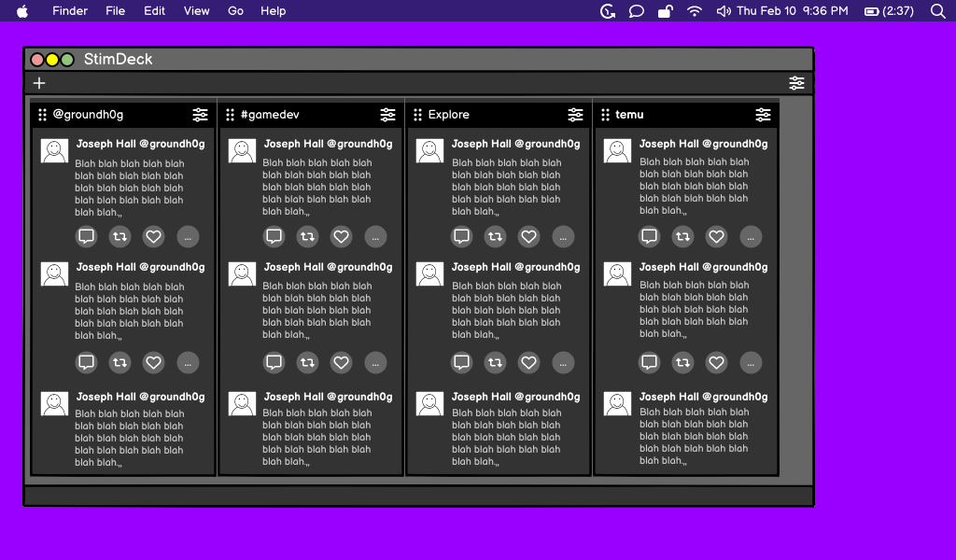Like the first post in Explore column
This screenshot has width=956, height=560.
[x=529, y=237]
